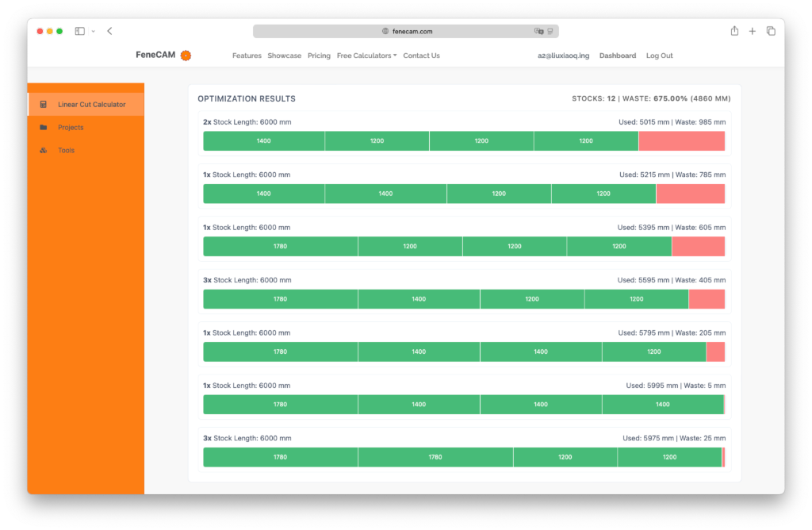The image size is (812, 530).
Task: Show the tab overview icon
Action: point(771,31)
